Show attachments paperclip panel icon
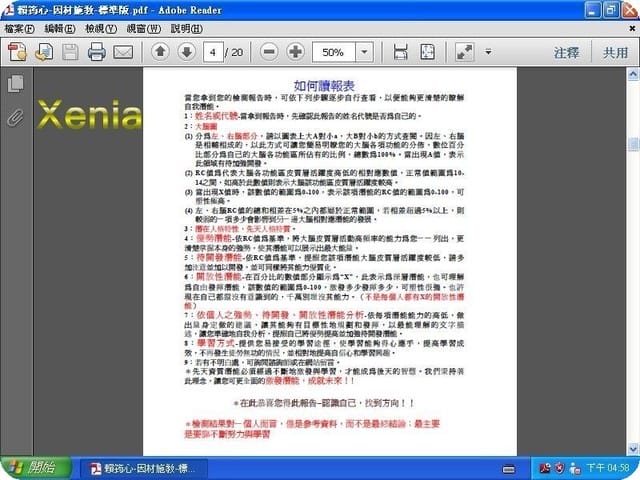The width and height of the screenshot is (640, 480). [16, 118]
